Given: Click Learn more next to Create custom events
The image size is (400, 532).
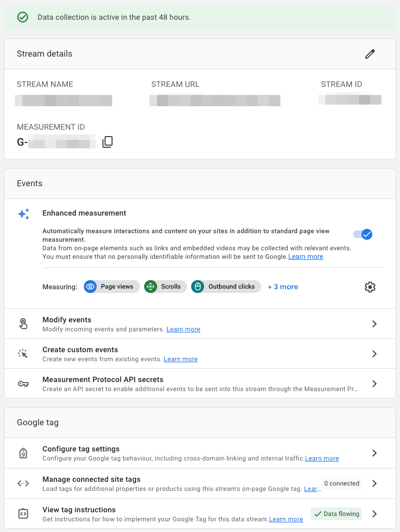Looking at the screenshot, I should (x=181, y=359).
